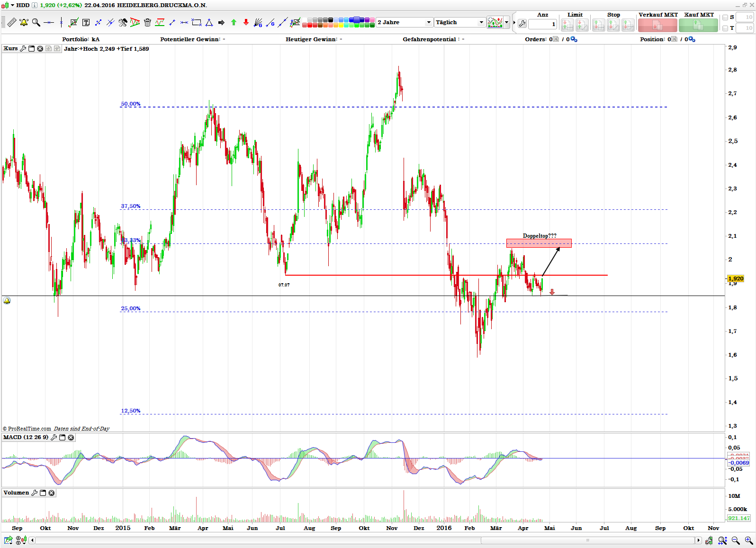Image resolution: width=756 pixels, height=548 pixels.
Task: Select the red-green triangle pattern tool
Action: tap(135, 22)
